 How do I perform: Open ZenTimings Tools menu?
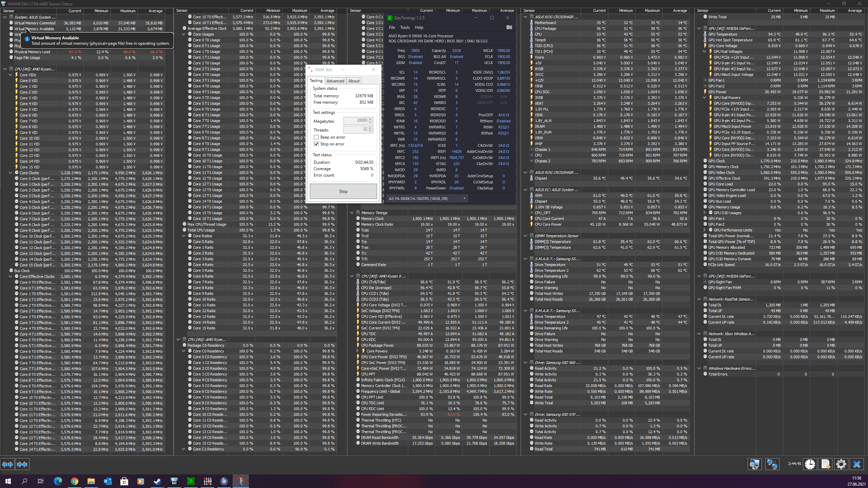tap(405, 27)
